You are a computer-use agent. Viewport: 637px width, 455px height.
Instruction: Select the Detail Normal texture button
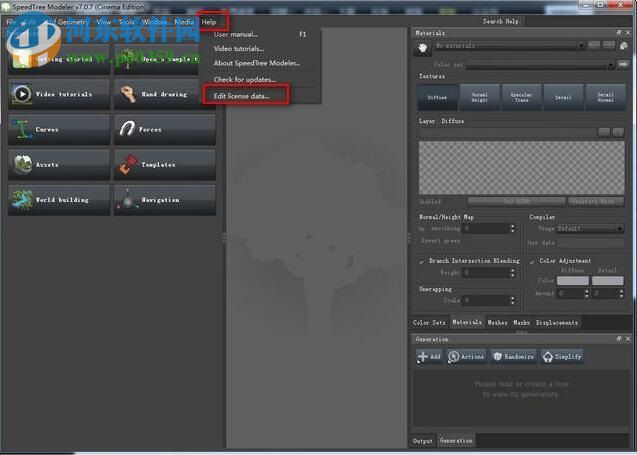point(605,98)
